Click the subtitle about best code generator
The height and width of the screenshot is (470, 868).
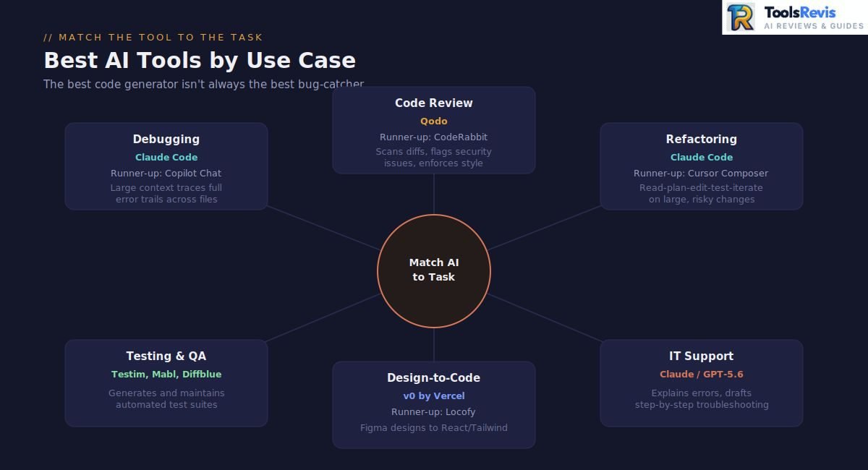203,84
